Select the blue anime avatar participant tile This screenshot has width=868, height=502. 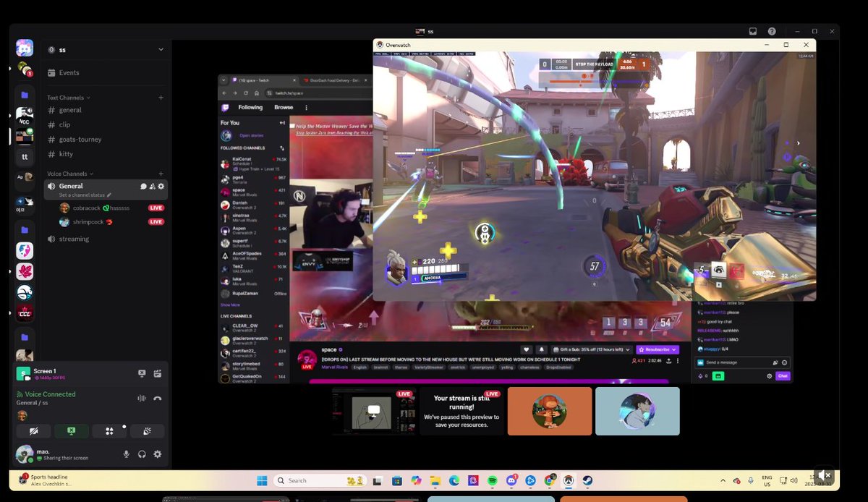(x=637, y=411)
